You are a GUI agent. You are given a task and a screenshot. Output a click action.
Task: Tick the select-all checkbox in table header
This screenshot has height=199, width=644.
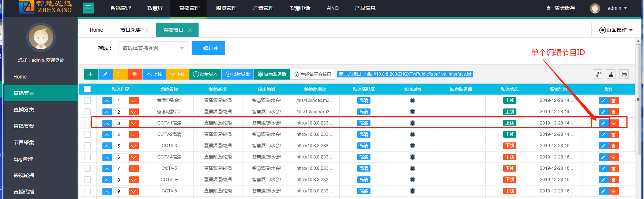pyautogui.click(x=87, y=89)
